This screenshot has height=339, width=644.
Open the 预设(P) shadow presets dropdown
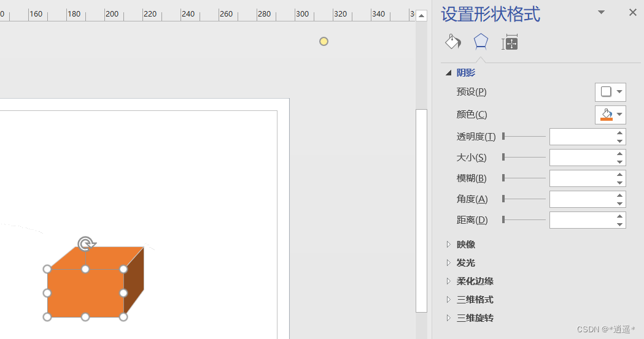pos(610,92)
